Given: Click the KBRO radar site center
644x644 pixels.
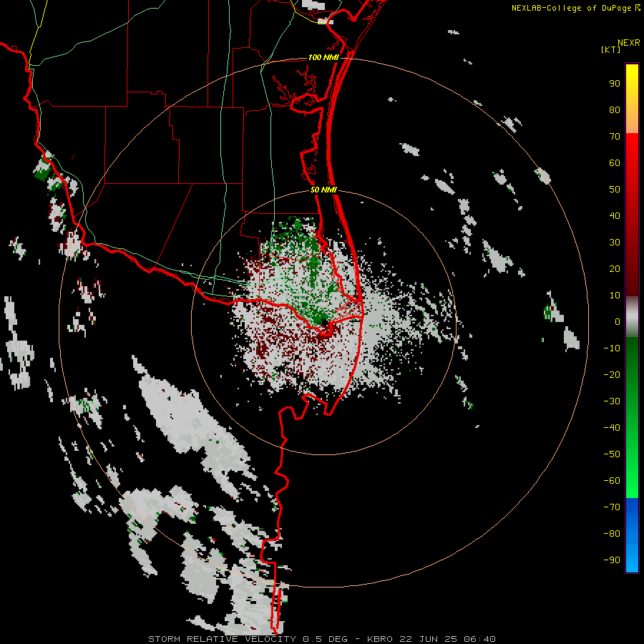Looking at the screenshot, I should pos(324,322).
